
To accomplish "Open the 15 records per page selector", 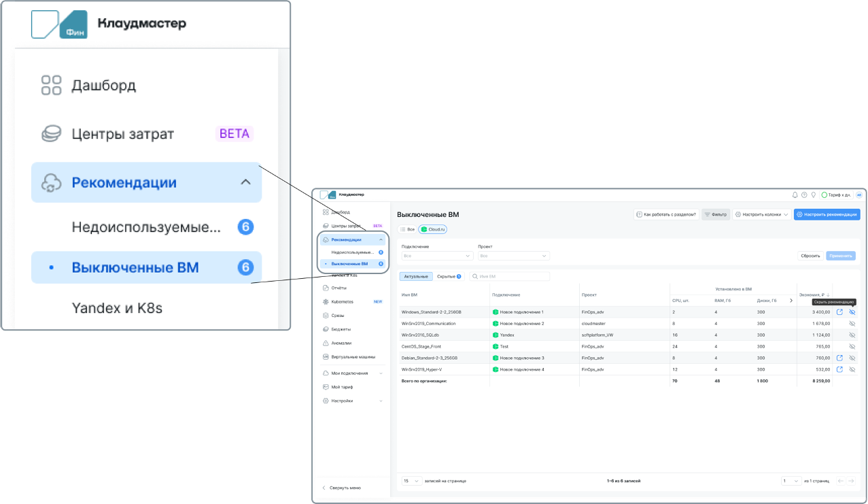I will (411, 481).
